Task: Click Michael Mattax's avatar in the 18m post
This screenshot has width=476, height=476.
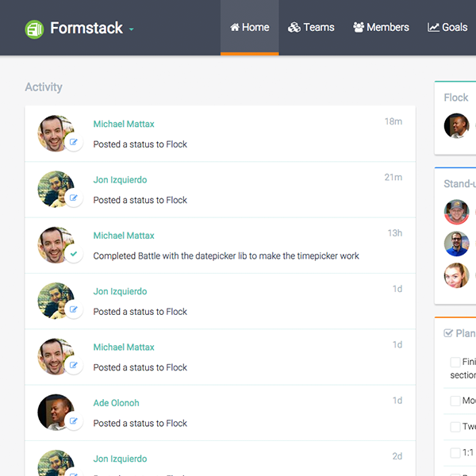Action: click(54, 132)
